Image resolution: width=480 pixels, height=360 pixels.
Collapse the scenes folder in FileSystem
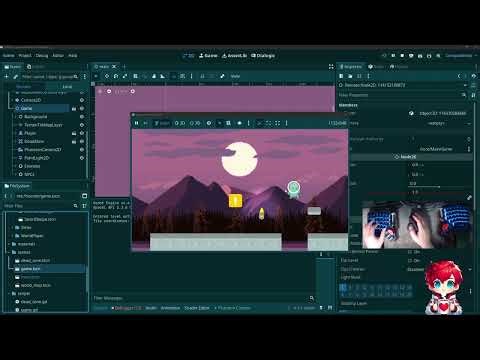pos(9,252)
